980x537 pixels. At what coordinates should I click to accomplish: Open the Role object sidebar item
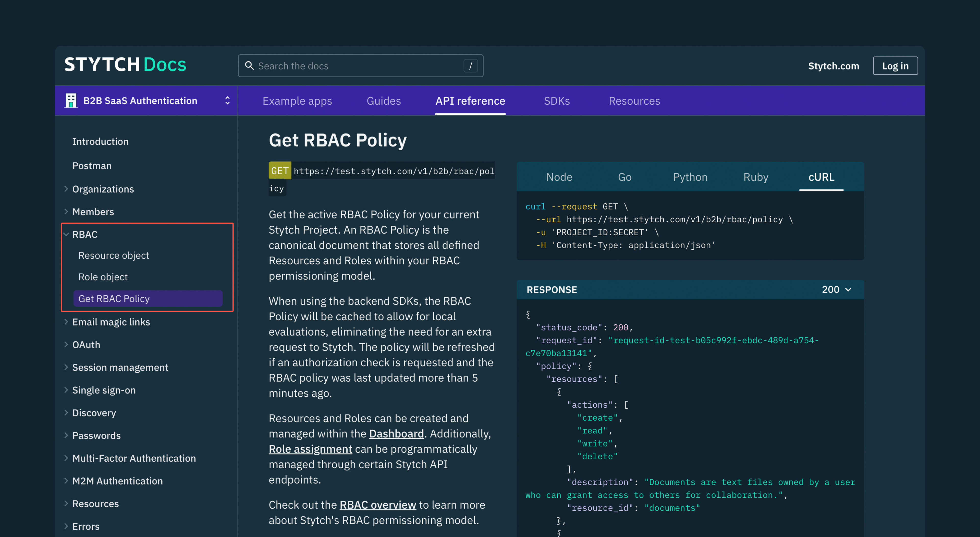tap(103, 277)
